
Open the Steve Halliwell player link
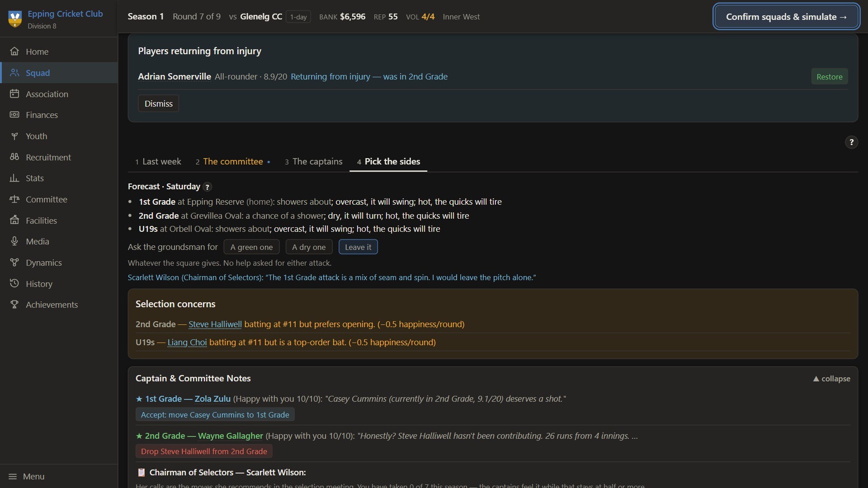pyautogui.click(x=215, y=324)
